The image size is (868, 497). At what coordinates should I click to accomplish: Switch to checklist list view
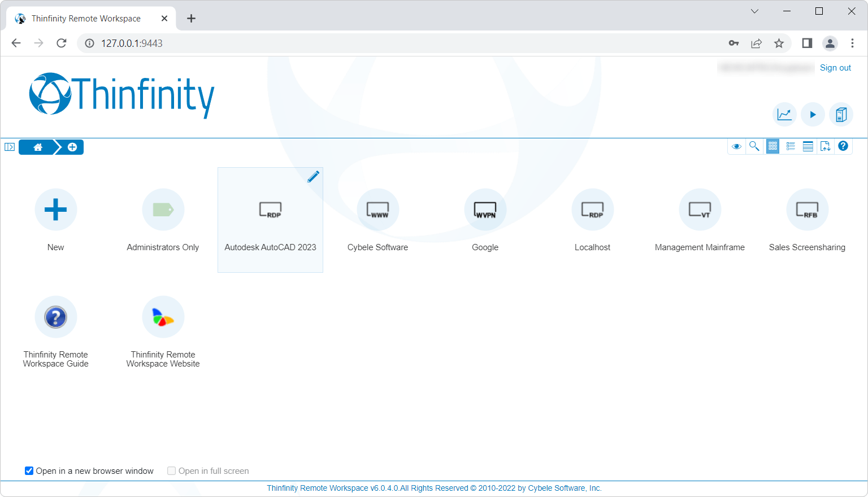tap(791, 146)
